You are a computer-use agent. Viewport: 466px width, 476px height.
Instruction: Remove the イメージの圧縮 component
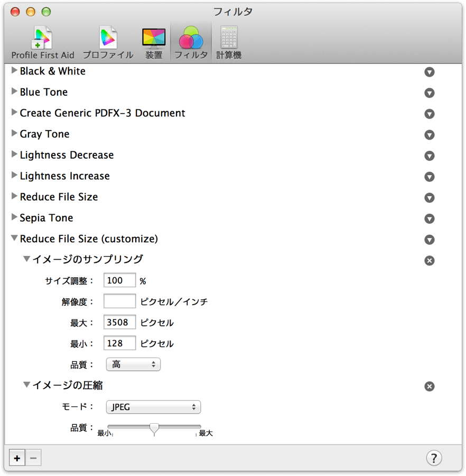pyautogui.click(x=430, y=386)
